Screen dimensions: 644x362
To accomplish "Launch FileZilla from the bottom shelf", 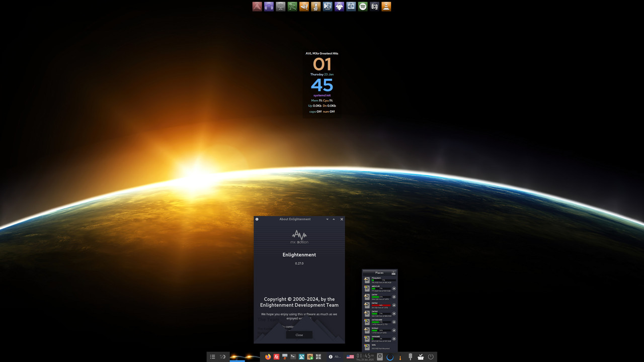I will (x=276, y=357).
